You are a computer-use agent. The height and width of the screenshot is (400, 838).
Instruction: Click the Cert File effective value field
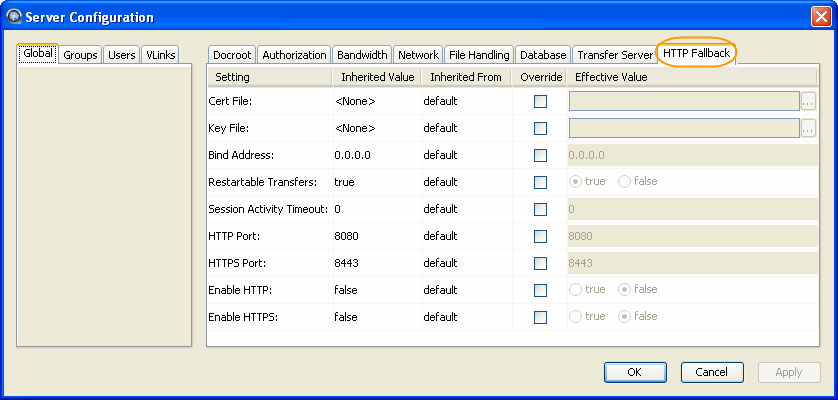pos(684,101)
